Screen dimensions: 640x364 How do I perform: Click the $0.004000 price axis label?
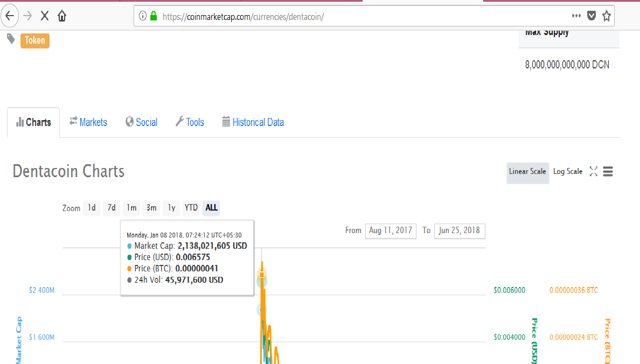click(x=510, y=337)
